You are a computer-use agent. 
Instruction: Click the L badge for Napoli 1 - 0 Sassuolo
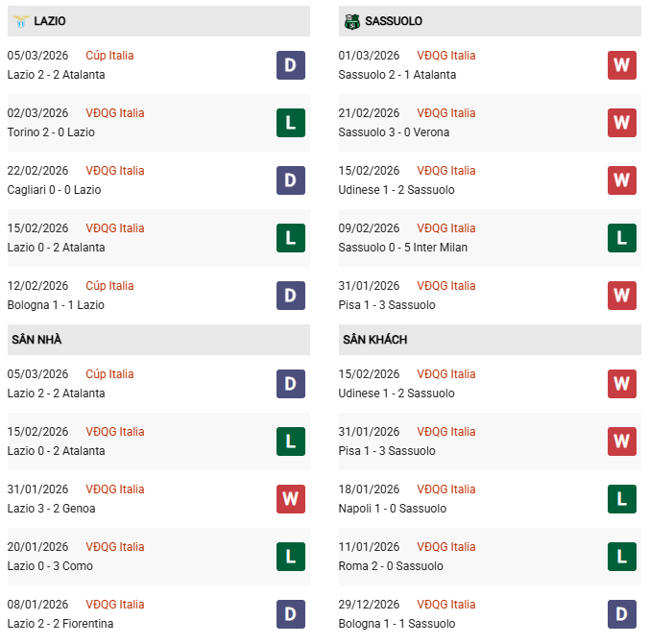621,499
